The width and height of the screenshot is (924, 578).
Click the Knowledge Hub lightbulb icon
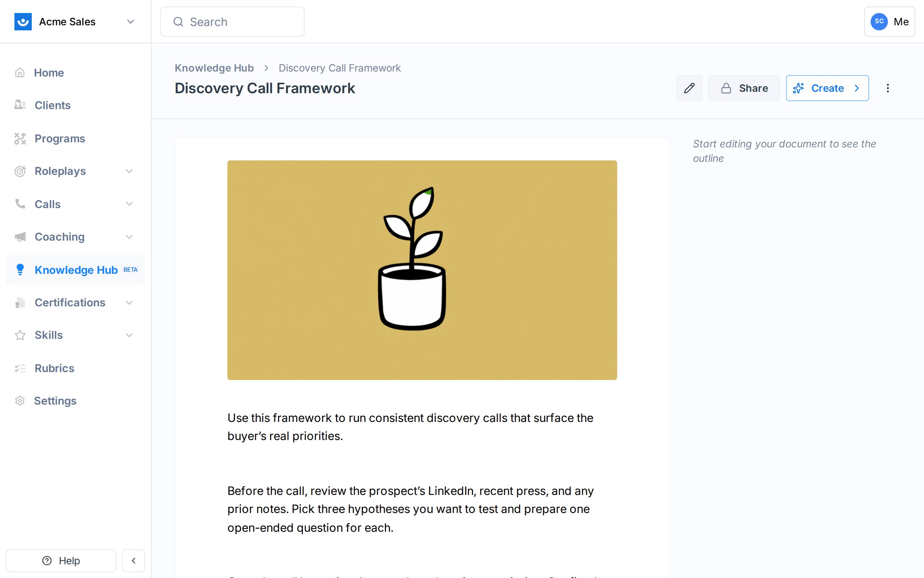pos(20,269)
